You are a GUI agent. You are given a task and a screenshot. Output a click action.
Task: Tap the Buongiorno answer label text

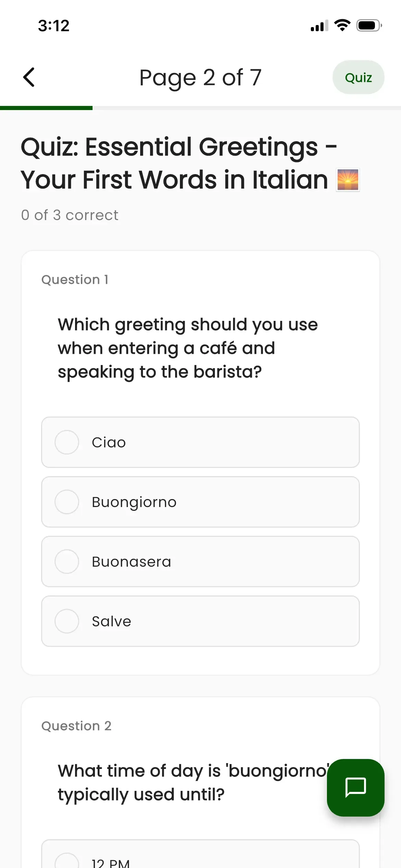(134, 502)
